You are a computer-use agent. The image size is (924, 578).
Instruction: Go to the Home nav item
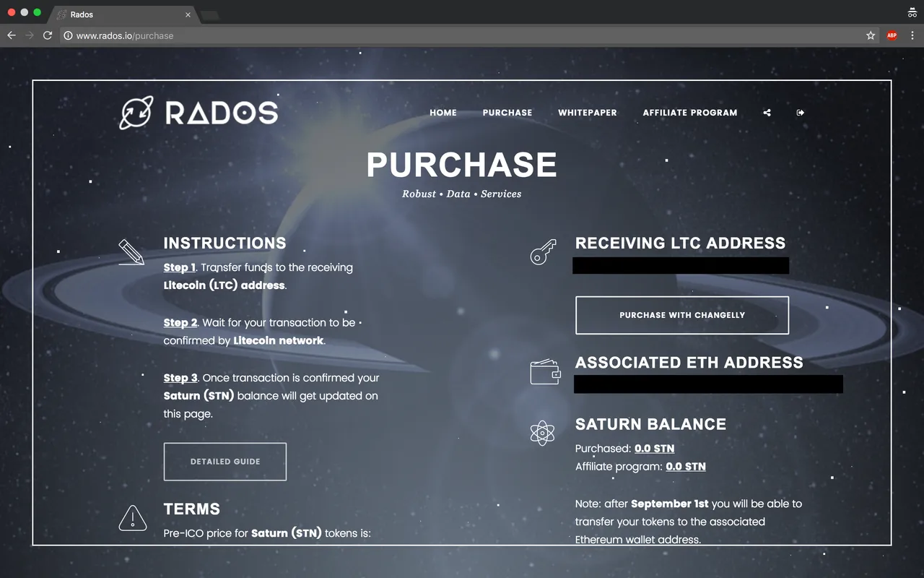pyautogui.click(x=443, y=113)
